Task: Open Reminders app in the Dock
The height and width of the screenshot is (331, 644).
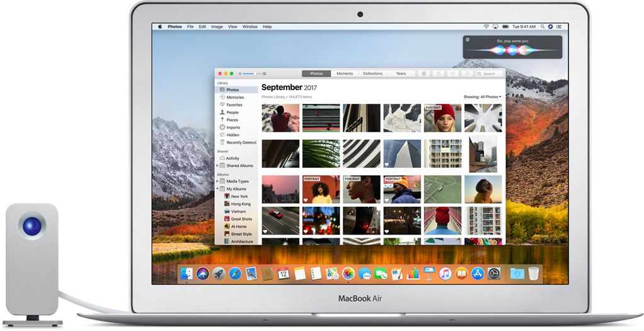Action: click(x=316, y=273)
